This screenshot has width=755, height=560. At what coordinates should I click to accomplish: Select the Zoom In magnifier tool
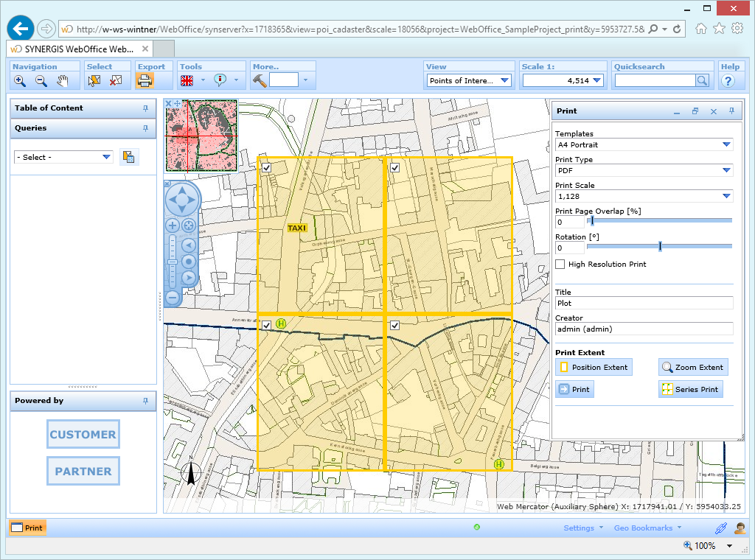(20, 80)
